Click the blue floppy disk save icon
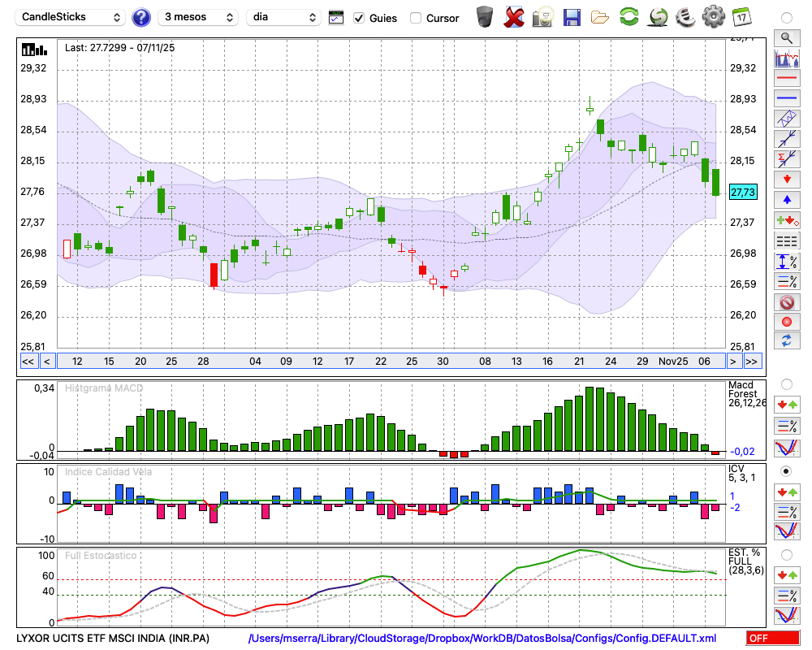 [x=572, y=16]
